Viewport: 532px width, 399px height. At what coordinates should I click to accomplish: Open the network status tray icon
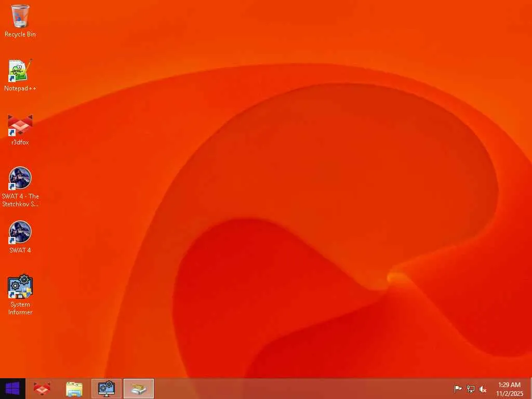(x=470, y=389)
